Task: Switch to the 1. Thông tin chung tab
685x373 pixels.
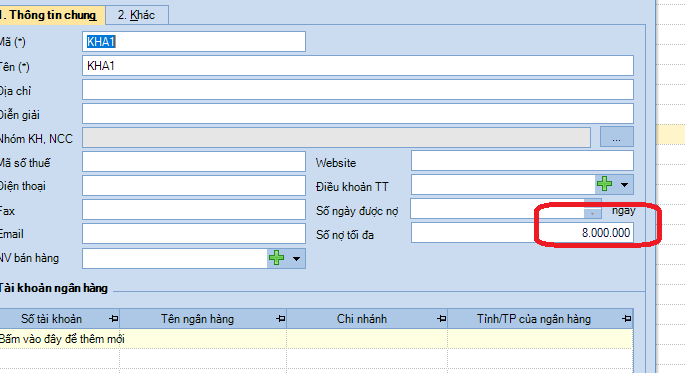Action: [52, 15]
